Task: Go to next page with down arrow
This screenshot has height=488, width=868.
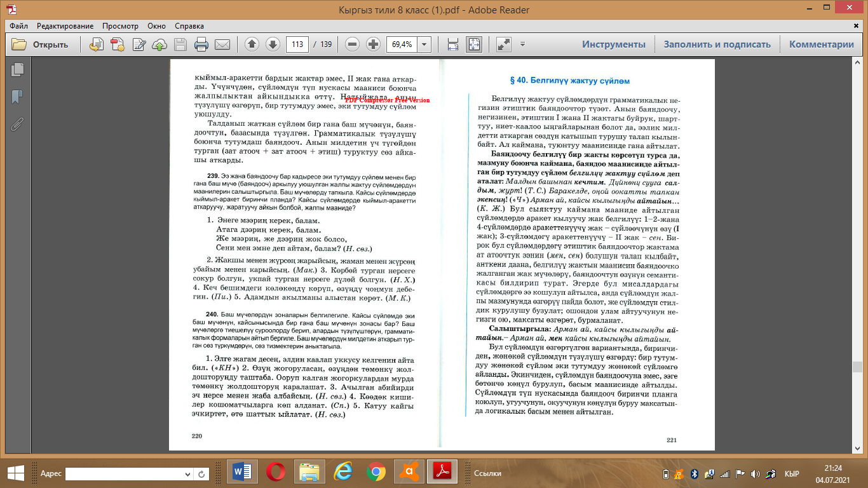Action: pyautogui.click(x=272, y=44)
